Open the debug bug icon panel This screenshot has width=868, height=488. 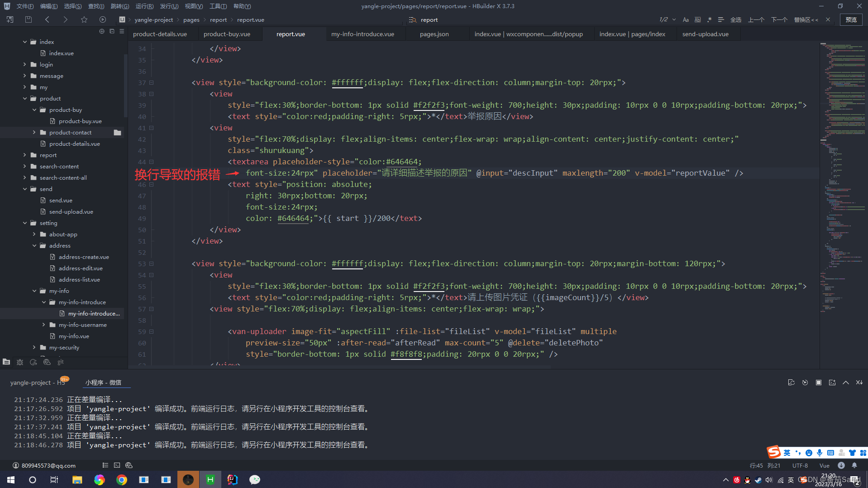tap(20, 362)
